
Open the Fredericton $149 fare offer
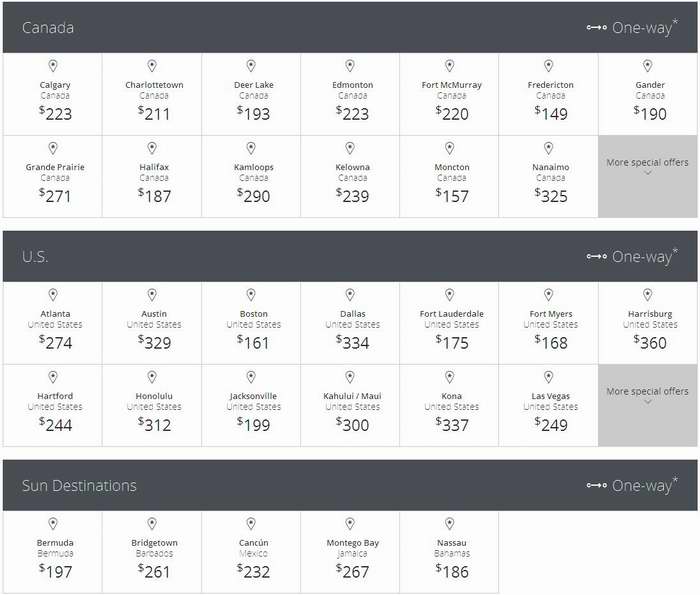click(548, 94)
